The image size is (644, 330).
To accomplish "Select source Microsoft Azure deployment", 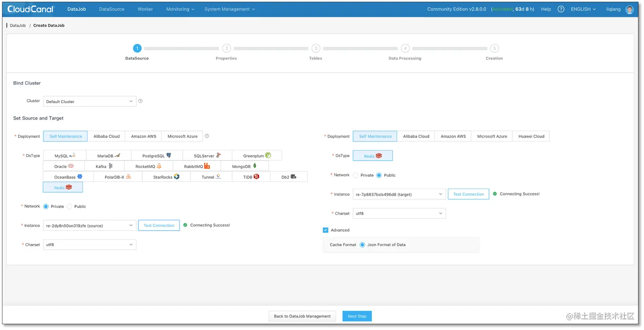I will [x=182, y=136].
